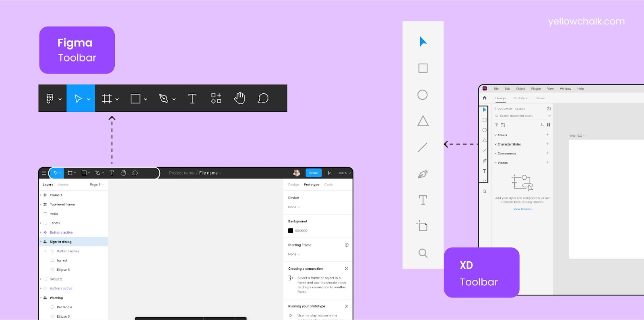Start the Present play icon in Figma window
644x320 pixels.
pos(329,173)
